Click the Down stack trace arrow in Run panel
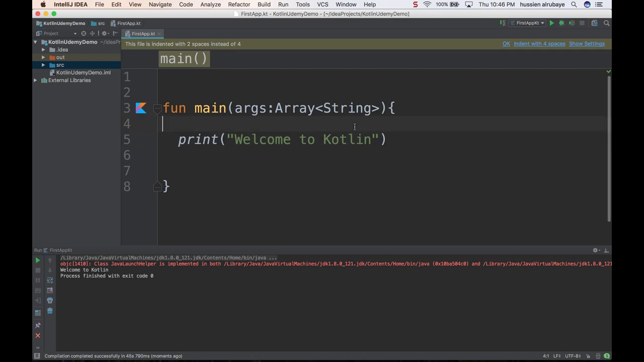644x362 pixels. [50, 270]
